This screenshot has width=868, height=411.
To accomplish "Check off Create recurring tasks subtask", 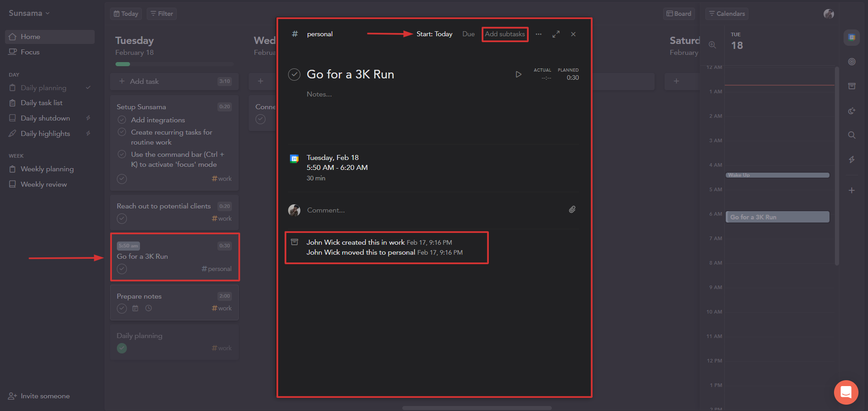I will (122, 132).
